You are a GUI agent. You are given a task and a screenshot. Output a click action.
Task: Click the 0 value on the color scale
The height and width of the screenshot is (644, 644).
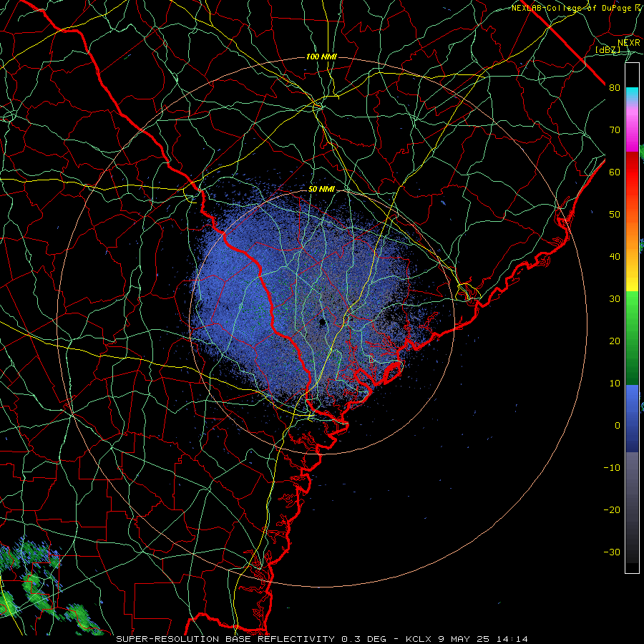(x=618, y=426)
